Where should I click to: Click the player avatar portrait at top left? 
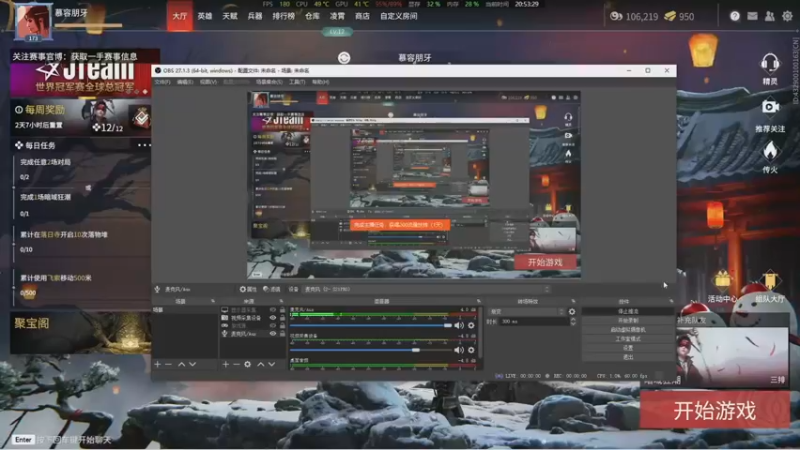tap(33, 21)
